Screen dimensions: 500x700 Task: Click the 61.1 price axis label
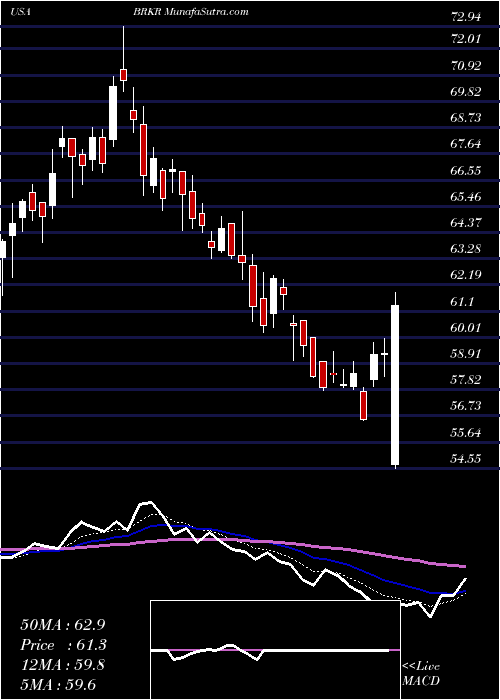(462, 302)
